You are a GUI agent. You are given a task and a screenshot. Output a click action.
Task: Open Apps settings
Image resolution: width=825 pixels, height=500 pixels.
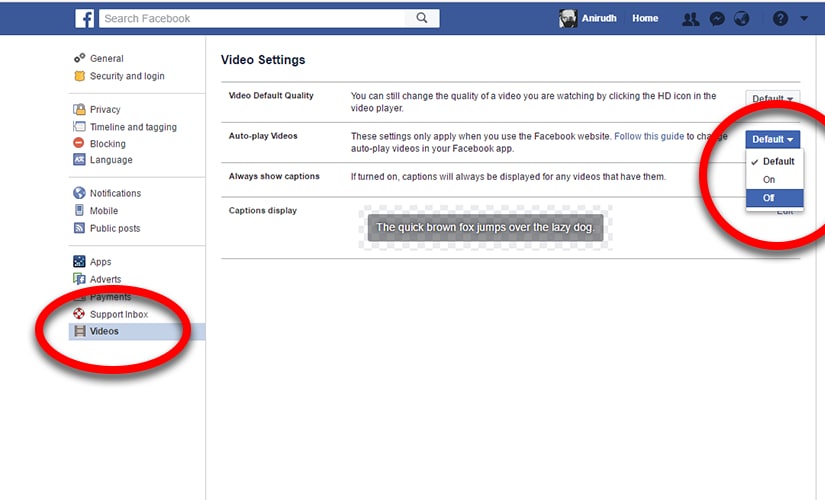pyautogui.click(x=100, y=262)
